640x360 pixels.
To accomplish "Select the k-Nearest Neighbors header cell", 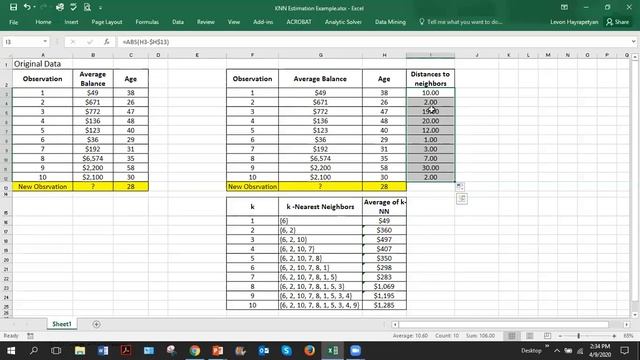I will pyautogui.click(x=320, y=207).
